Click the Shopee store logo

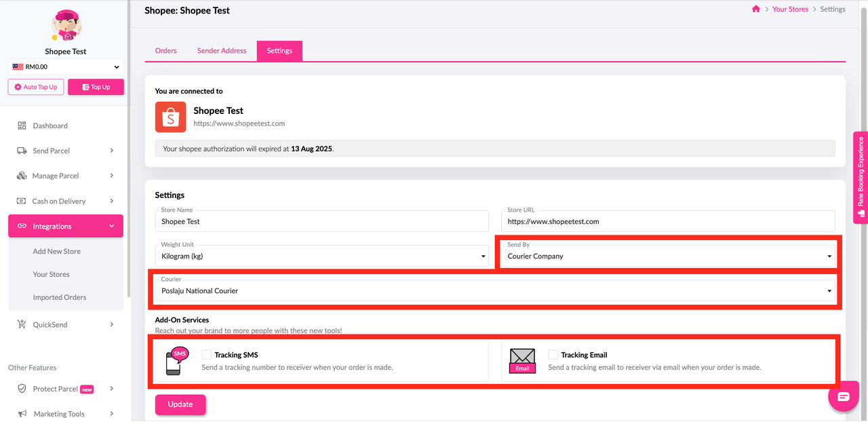(x=170, y=117)
